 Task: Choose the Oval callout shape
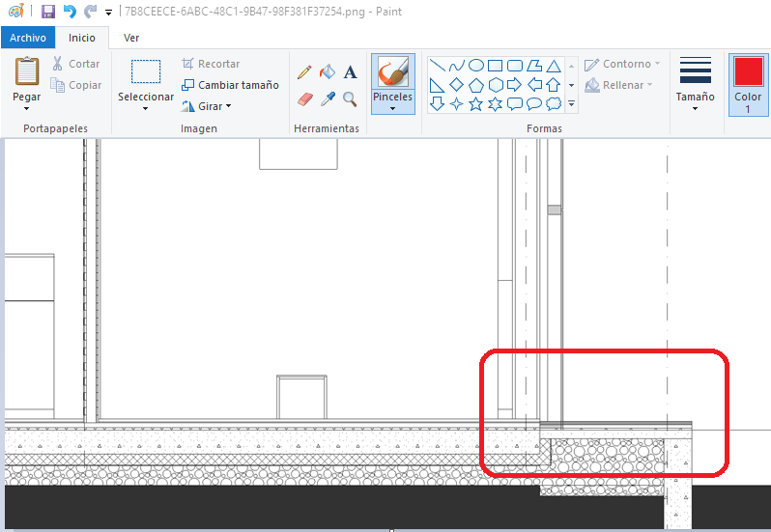pyautogui.click(x=534, y=103)
